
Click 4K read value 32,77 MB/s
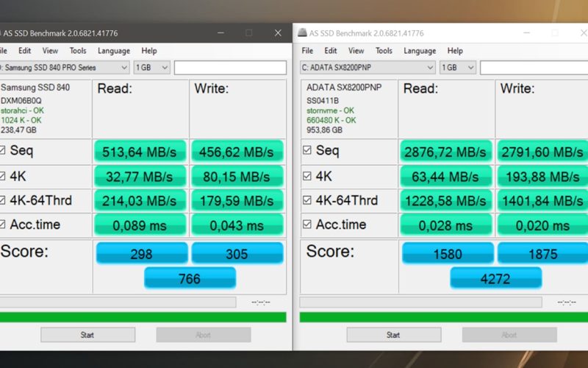click(140, 176)
